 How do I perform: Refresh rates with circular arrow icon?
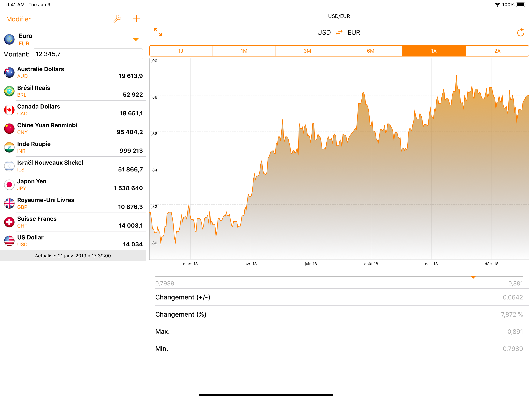pyautogui.click(x=521, y=33)
